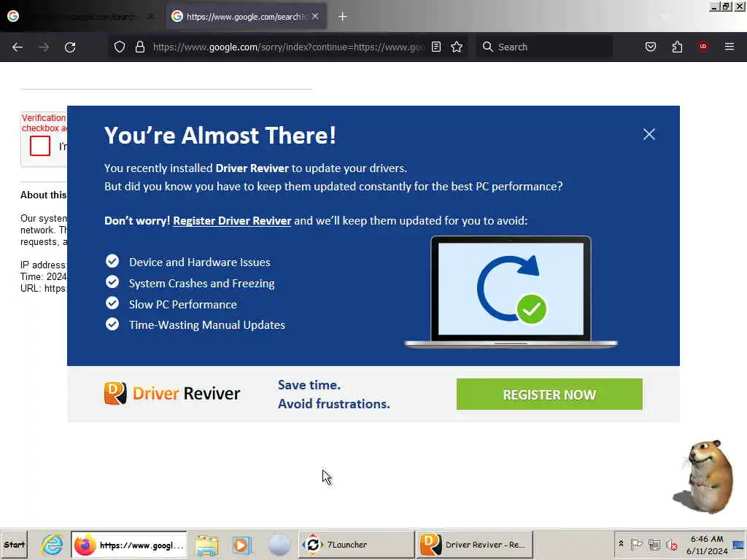Click the round sphere taskbar icon
This screenshot has height=560, width=747.
(279, 545)
